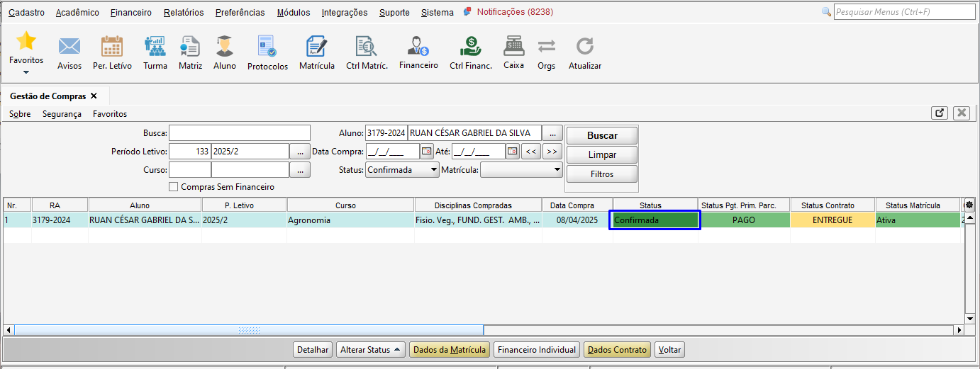
Task: Click the Dados da Matrícula button
Action: [450, 350]
